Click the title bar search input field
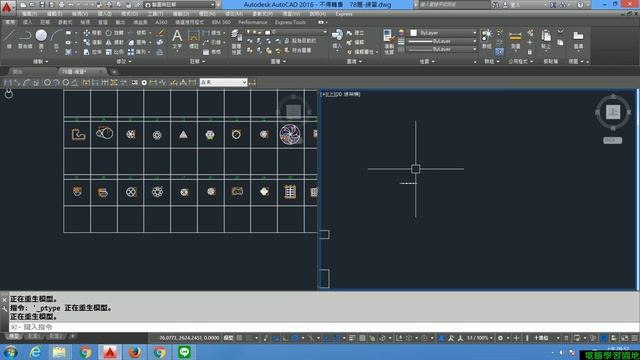This screenshot has width=640, height=360. point(454,5)
